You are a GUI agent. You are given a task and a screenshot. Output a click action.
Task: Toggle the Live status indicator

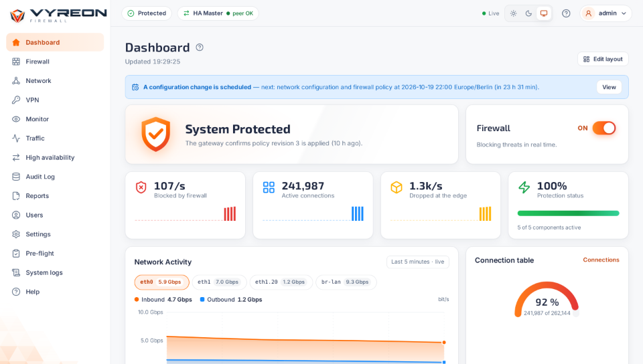[490, 13]
